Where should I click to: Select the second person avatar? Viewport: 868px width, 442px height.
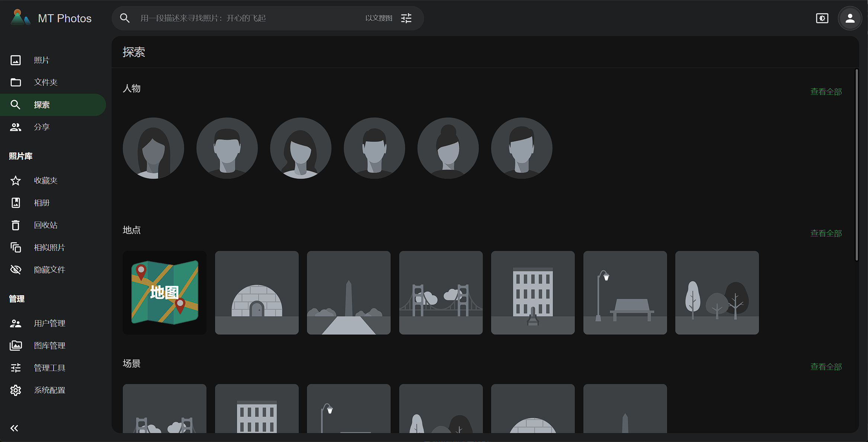pyautogui.click(x=227, y=148)
